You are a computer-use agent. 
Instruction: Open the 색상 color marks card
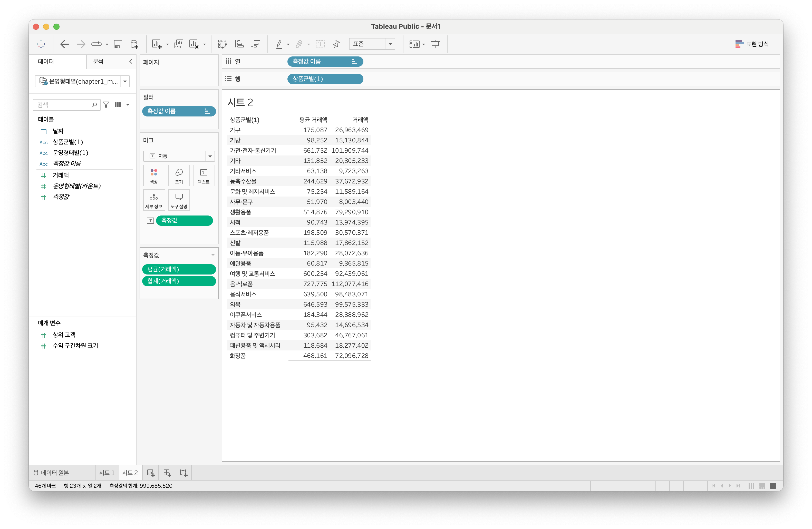(154, 176)
